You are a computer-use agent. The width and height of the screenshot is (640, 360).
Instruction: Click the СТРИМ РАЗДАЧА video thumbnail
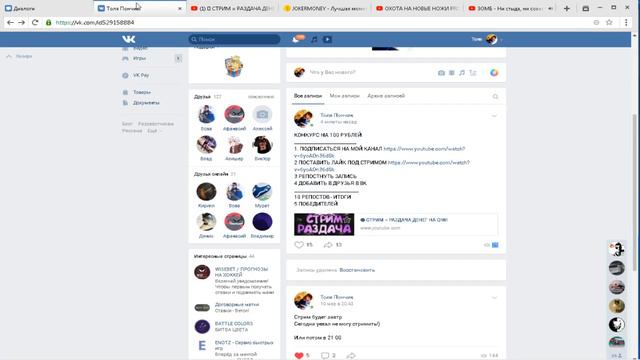[324, 224]
